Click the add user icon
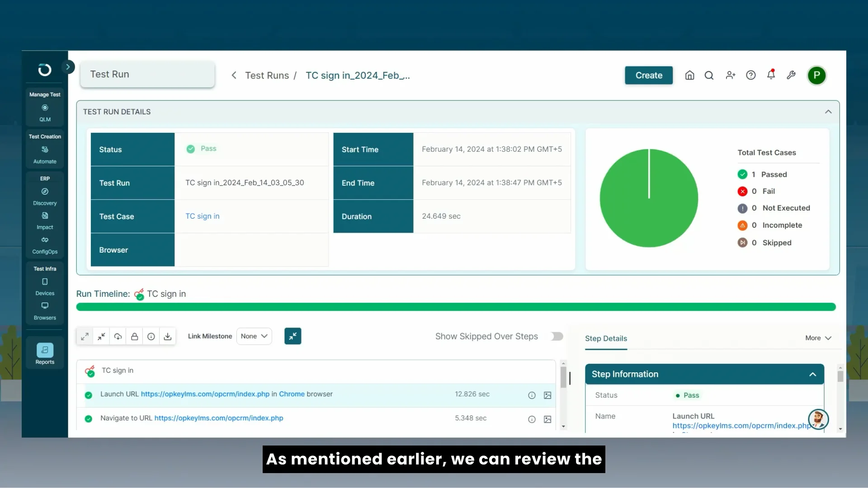Image resolution: width=868 pixels, height=488 pixels. click(730, 75)
